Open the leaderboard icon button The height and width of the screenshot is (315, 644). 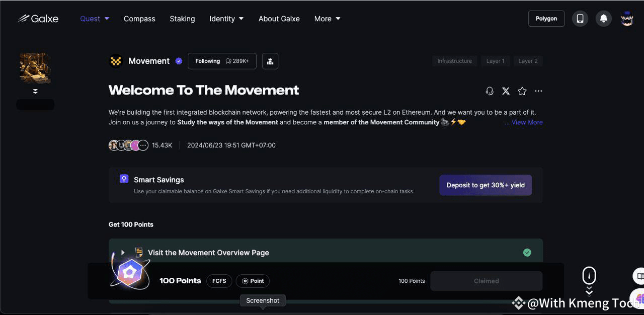click(270, 61)
